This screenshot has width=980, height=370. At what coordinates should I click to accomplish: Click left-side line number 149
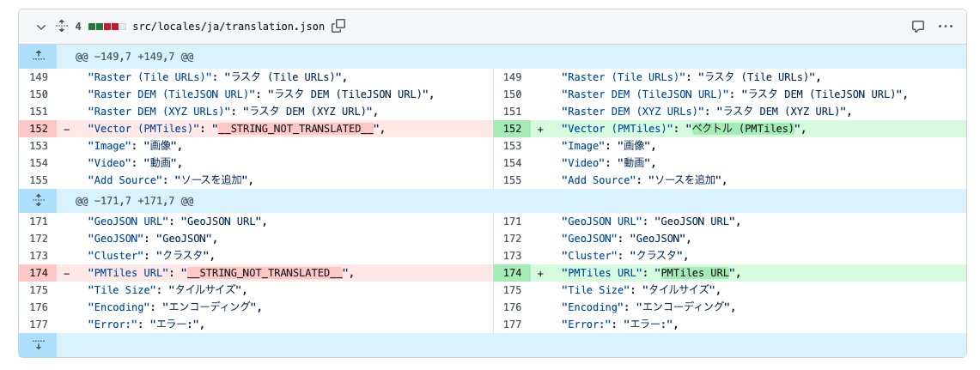(38, 77)
